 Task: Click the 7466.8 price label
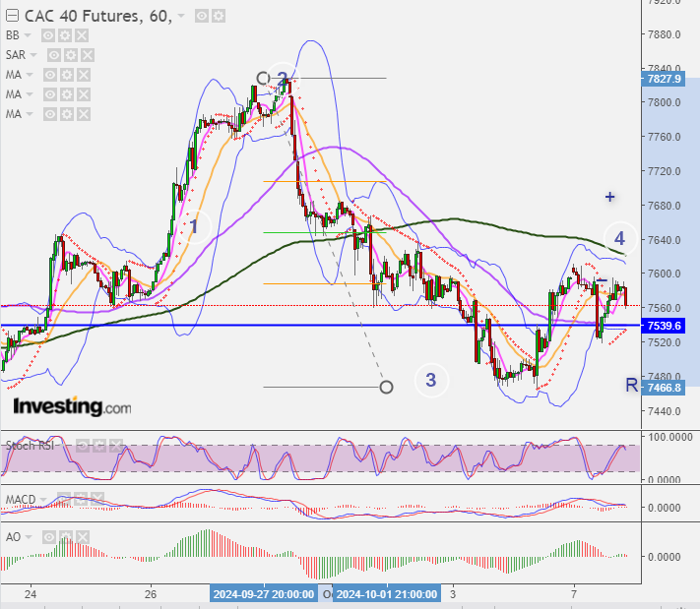(664, 388)
